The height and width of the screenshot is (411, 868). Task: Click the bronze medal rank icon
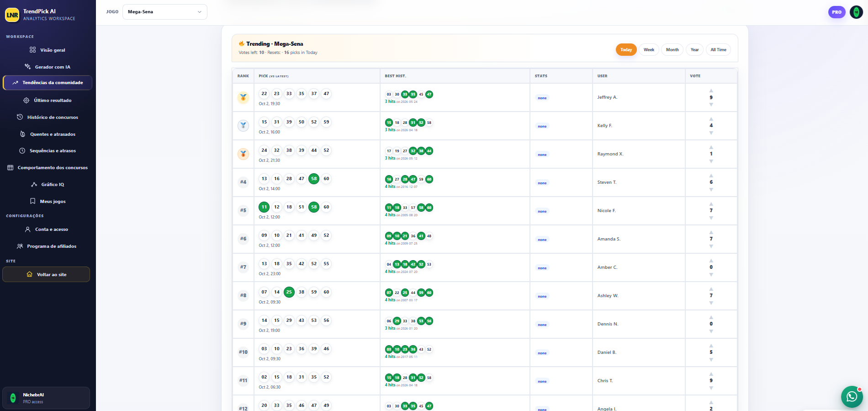tap(243, 154)
